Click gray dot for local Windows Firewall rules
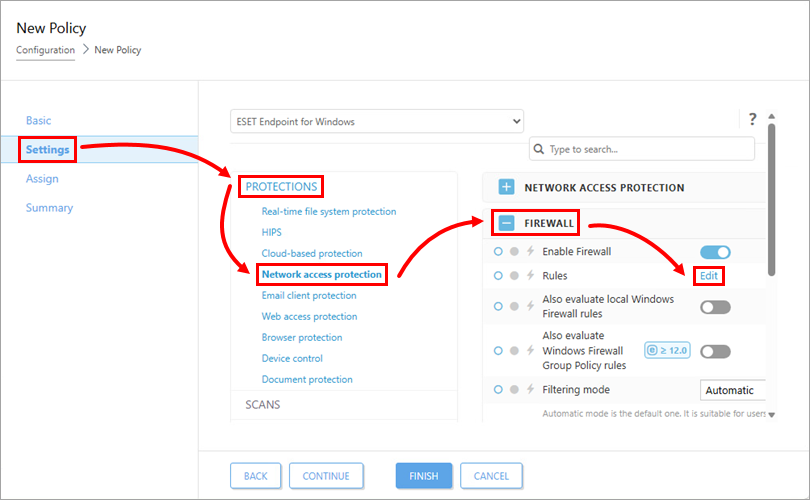The height and width of the screenshot is (500, 810). [x=514, y=306]
